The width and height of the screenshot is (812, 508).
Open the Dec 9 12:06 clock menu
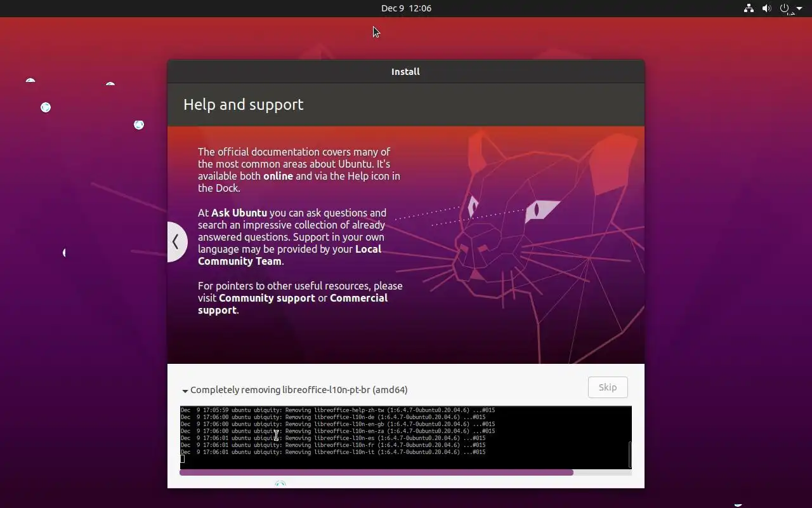pos(406,8)
